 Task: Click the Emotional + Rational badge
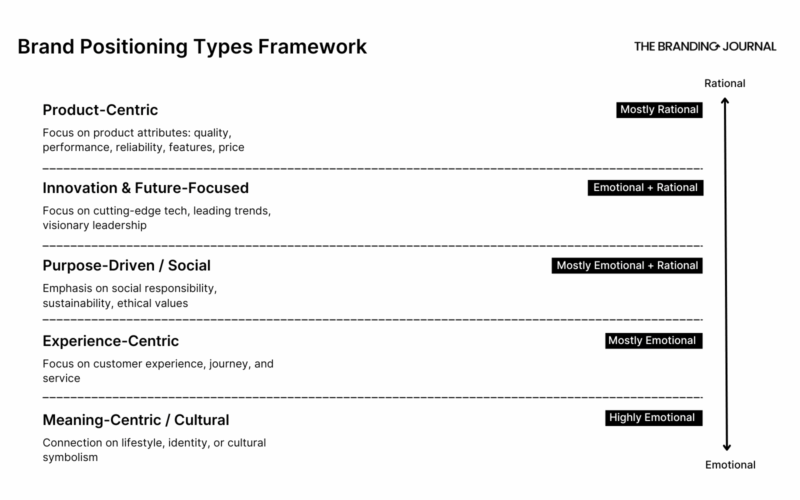[646, 188]
